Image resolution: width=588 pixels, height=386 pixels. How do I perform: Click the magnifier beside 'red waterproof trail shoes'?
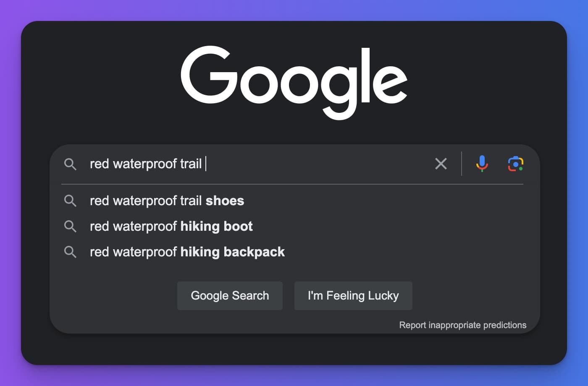[x=71, y=201]
